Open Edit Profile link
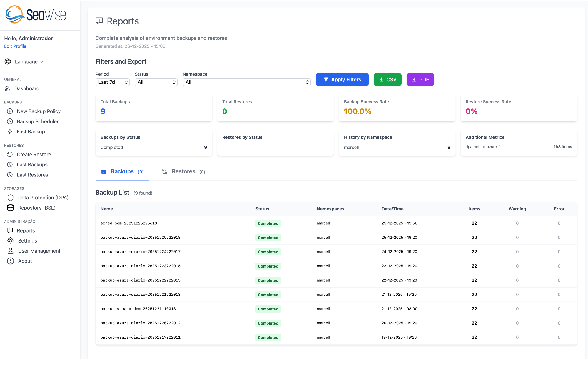The image size is (588, 386). tap(15, 46)
